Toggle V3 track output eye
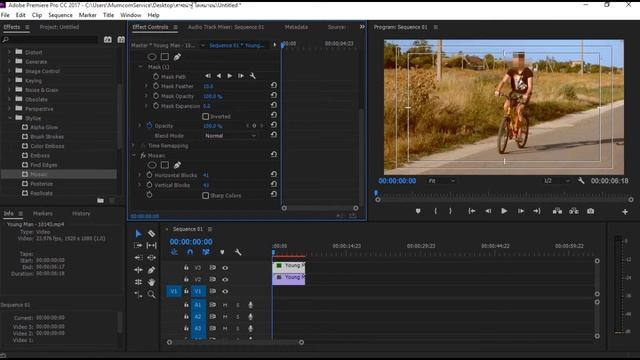Image resolution: width=640 pixels, height=360 pixels. [x=225, y=268]
